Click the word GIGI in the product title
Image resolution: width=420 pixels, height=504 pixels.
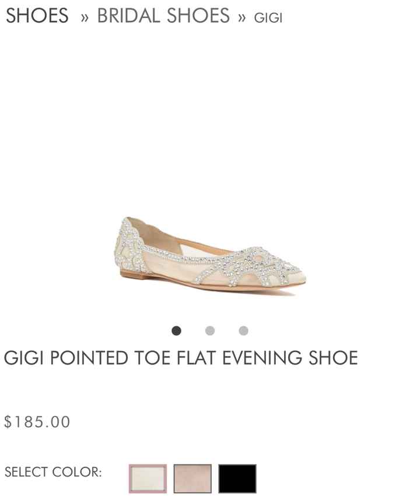coord(24,357)
